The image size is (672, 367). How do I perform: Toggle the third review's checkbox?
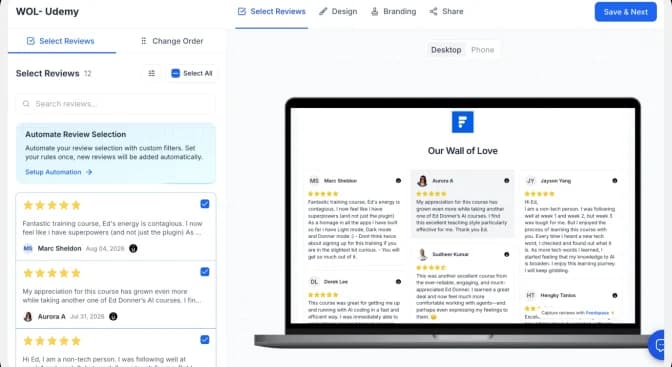pyautogui.click(x=205, y=340)
